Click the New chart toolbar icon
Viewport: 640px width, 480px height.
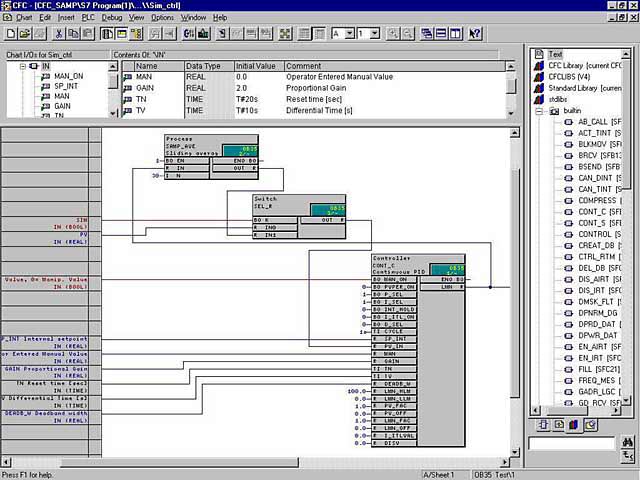[8, 33]
